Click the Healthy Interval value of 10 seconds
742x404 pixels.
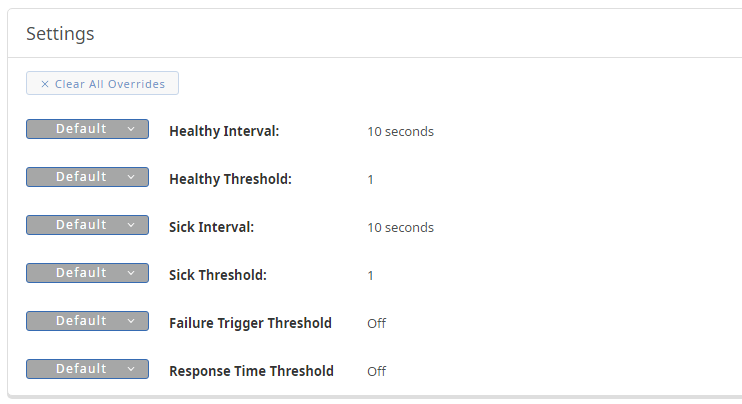point(400,131)
